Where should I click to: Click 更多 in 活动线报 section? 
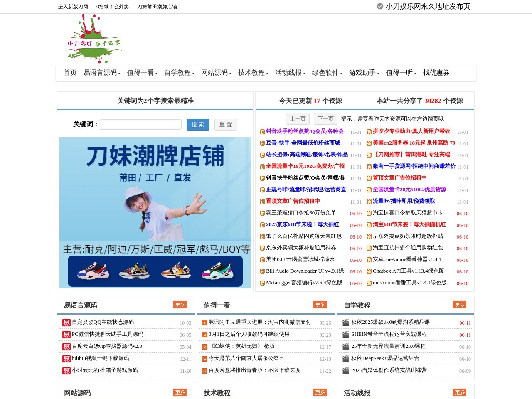click(460, 392)
